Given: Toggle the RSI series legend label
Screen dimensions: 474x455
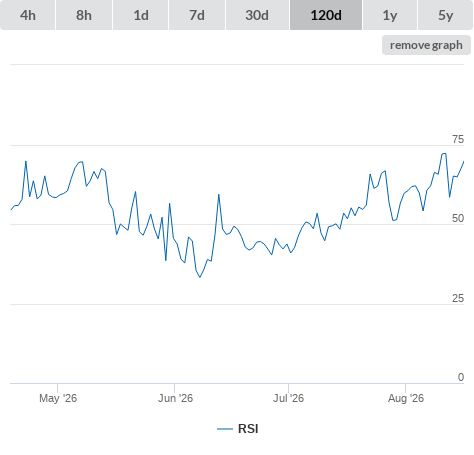Looking at the screenshot, I should point(248,429).
